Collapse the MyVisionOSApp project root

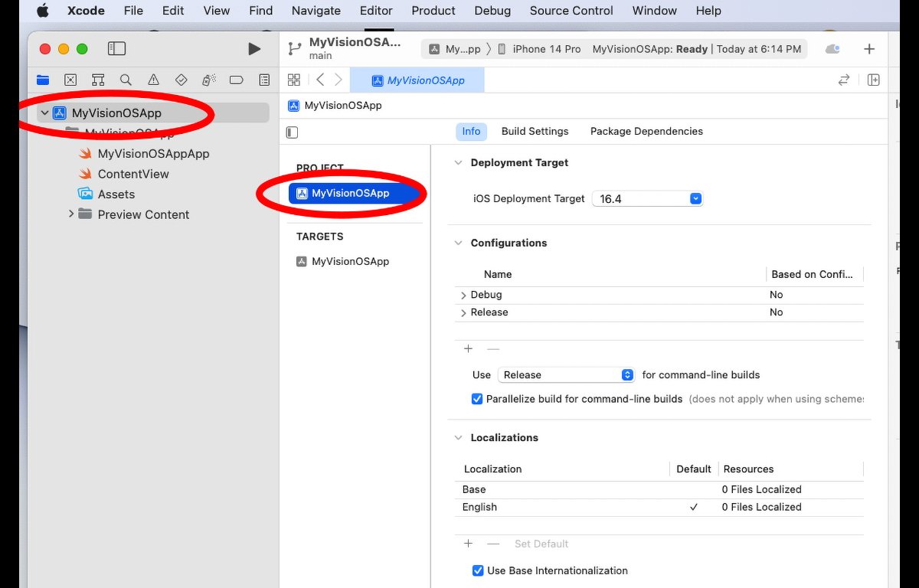click(x=44, y=113)
